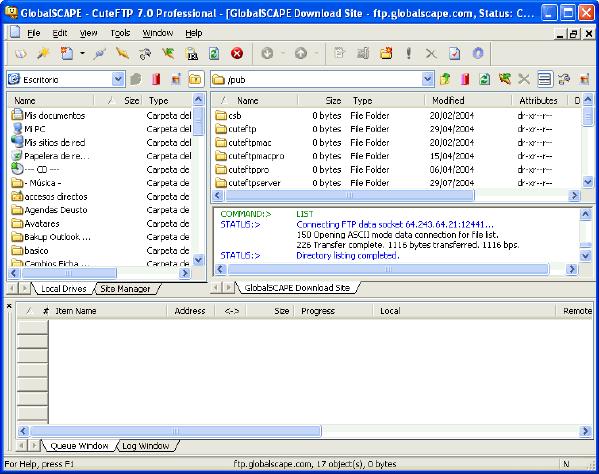
Task: Open the Window menu
Action: point(157,33)
